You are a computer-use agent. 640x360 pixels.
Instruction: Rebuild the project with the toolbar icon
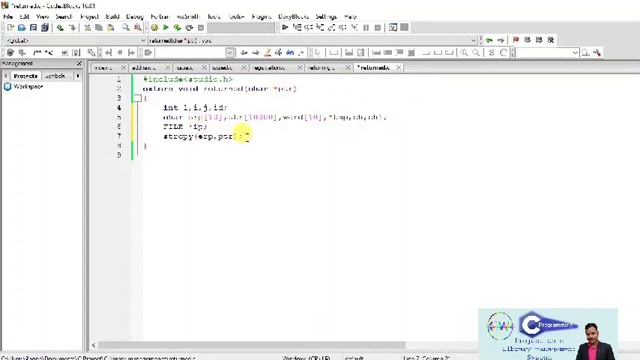[189, 27]
